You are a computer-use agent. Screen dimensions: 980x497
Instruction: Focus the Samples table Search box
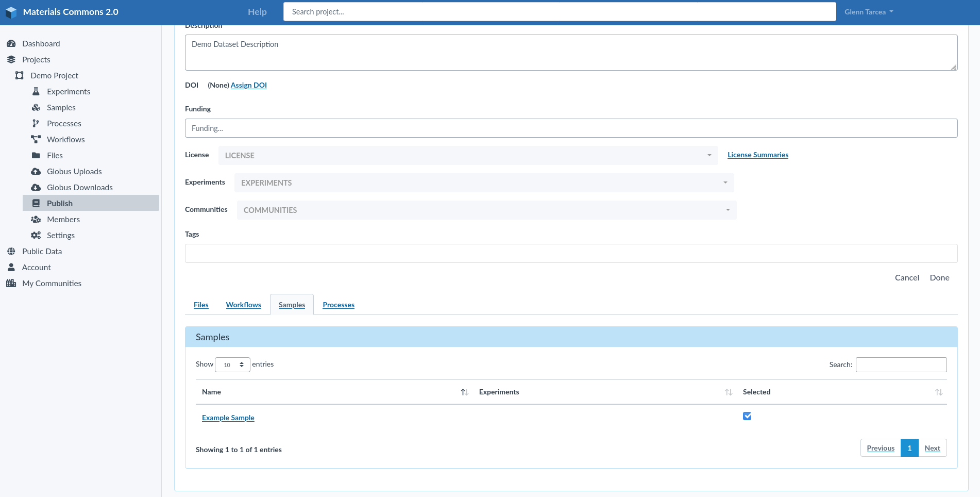[901, 365]
